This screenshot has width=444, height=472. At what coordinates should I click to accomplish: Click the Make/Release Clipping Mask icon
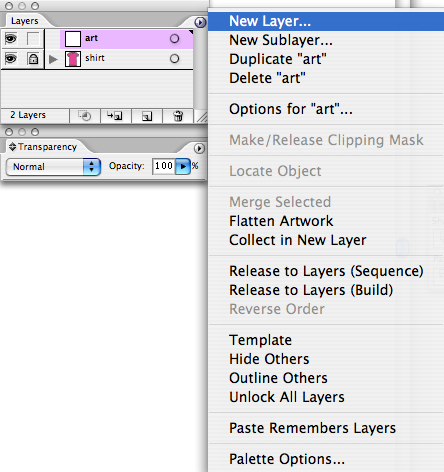click(85, 116)
